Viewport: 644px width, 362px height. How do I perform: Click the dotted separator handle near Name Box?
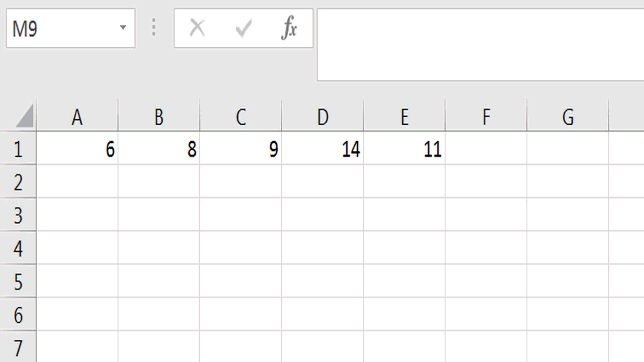pos(153,28)
